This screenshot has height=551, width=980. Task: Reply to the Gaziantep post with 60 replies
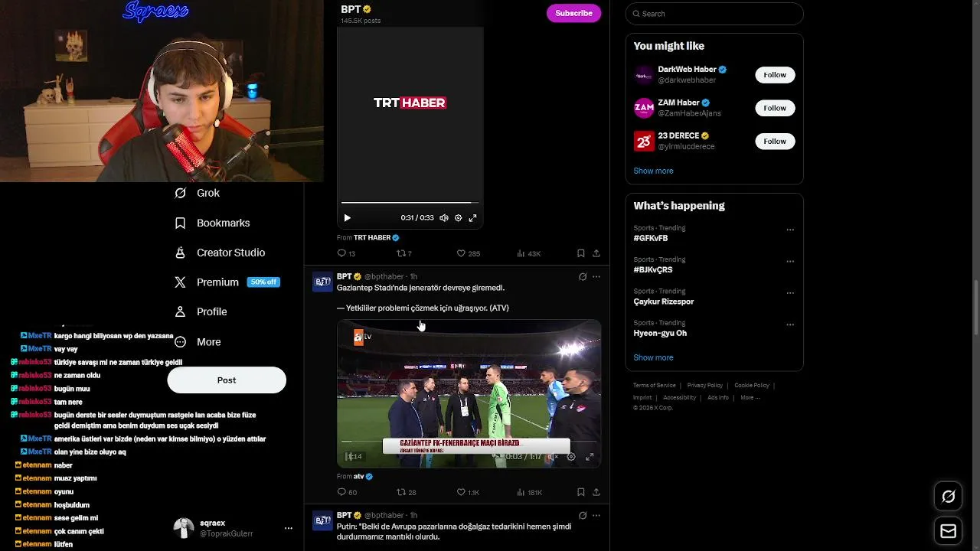[x=347, y=492]
